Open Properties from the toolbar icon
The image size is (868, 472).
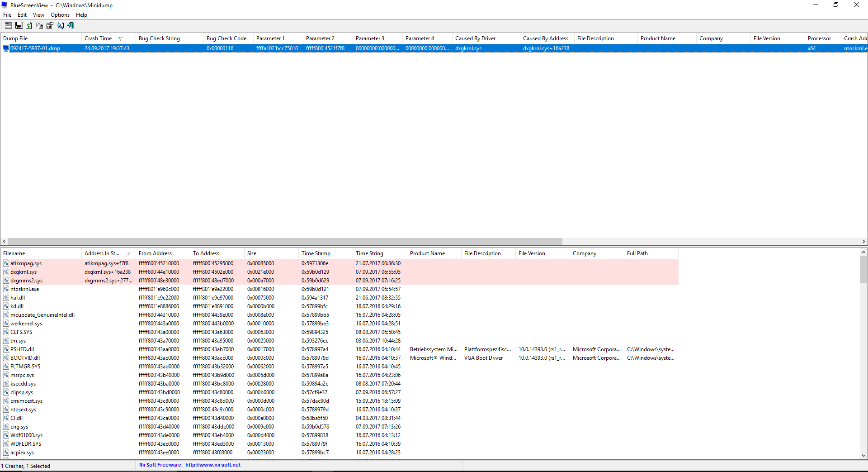pos(50,26)
